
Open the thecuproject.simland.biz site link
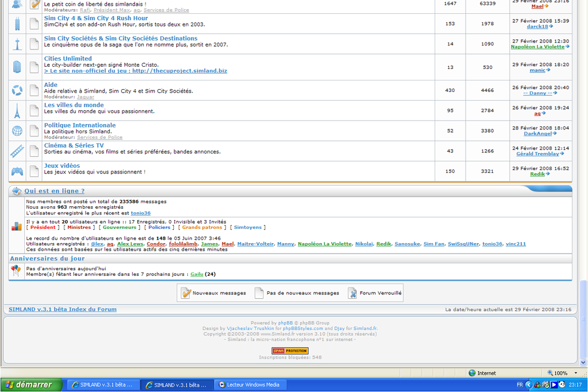pos(136,71)
